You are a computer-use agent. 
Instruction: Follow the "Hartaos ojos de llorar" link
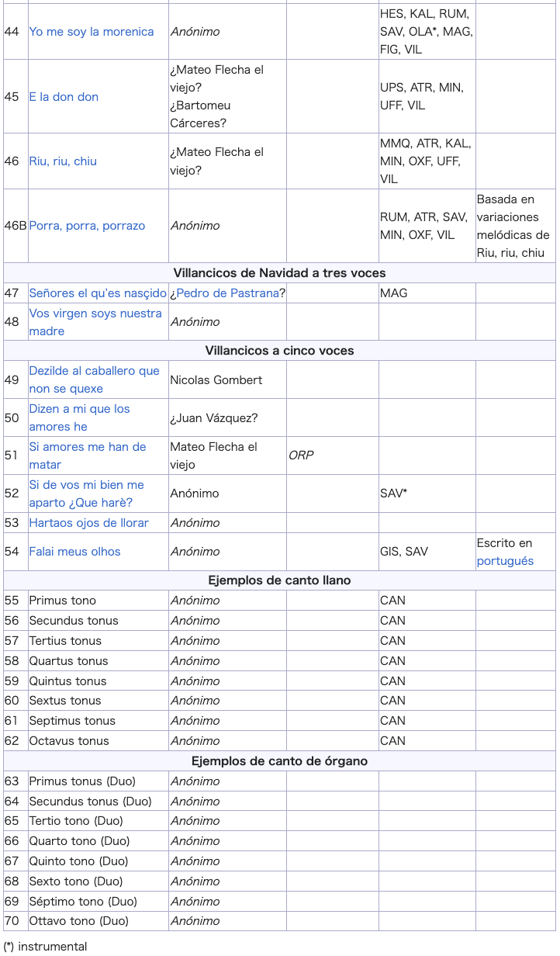click(88, 523)
